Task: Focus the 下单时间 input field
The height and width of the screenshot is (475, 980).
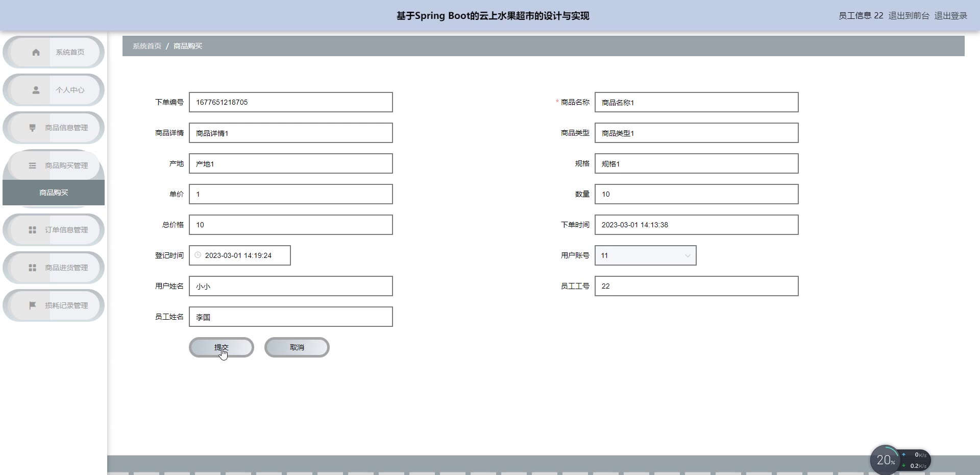Action: point(697,225)
